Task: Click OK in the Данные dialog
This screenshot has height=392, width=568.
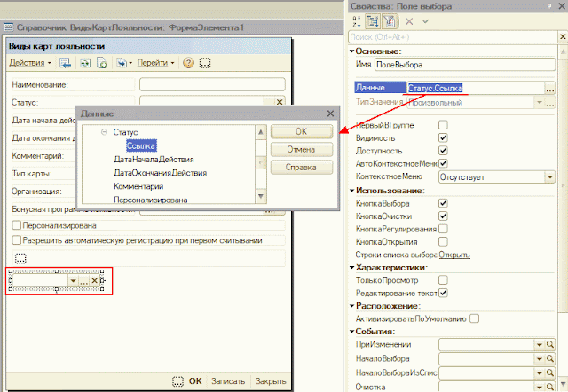Action: 302,132
